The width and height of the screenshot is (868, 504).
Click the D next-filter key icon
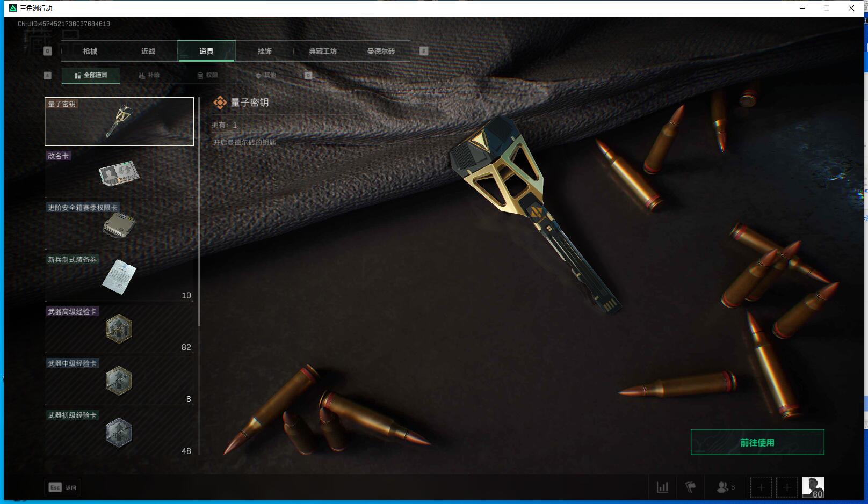click(x=308, y=75)
